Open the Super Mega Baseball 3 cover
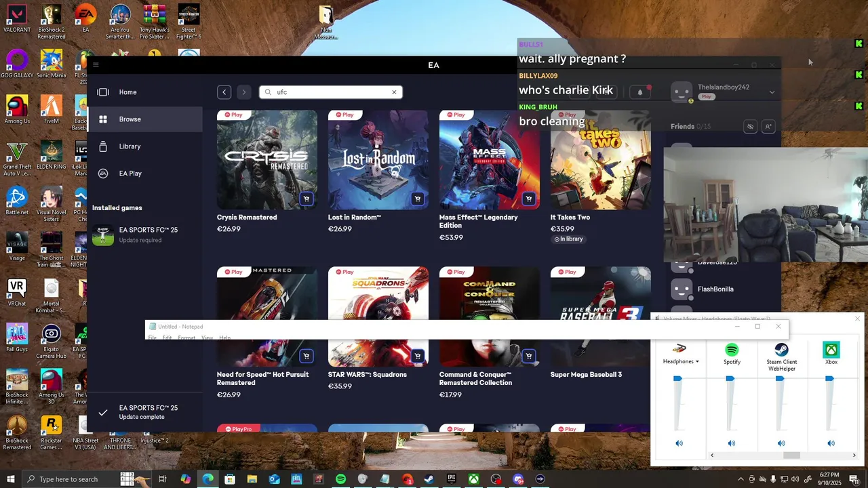868x488 pixels. click(x=601, y=293)
